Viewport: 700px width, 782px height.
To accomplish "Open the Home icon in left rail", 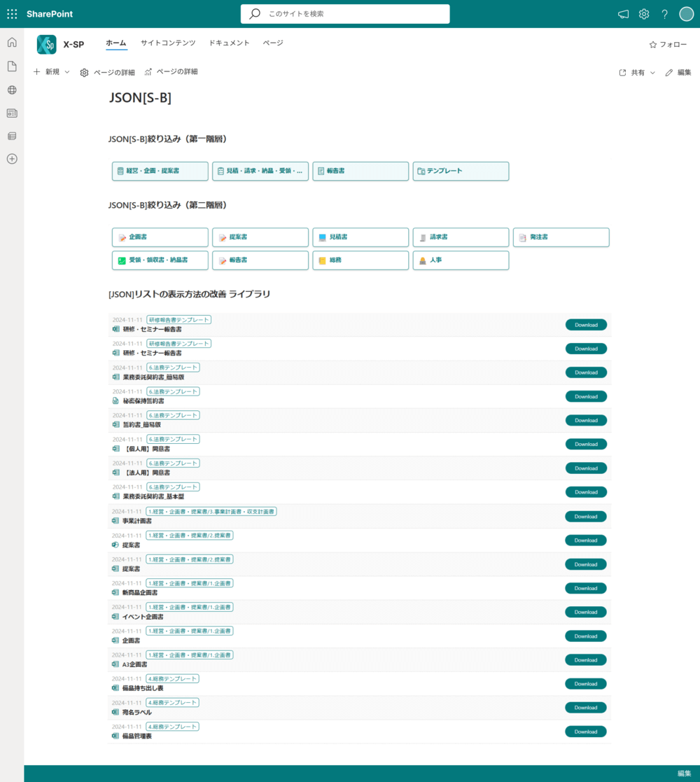I will coord(12,43).
